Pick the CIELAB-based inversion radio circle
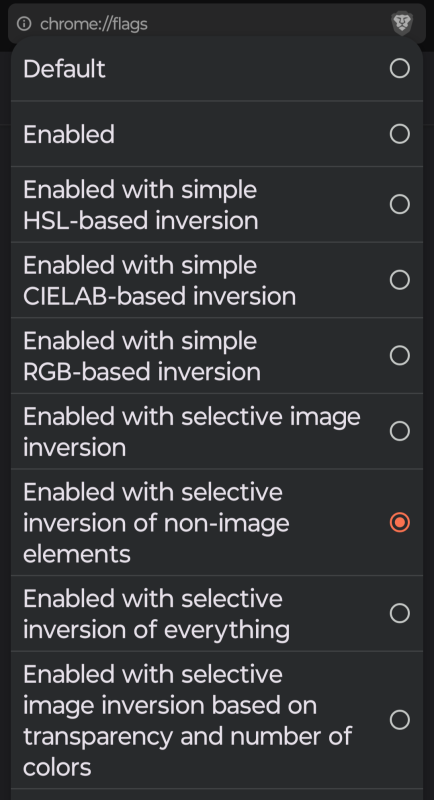 tap(400, 280)
